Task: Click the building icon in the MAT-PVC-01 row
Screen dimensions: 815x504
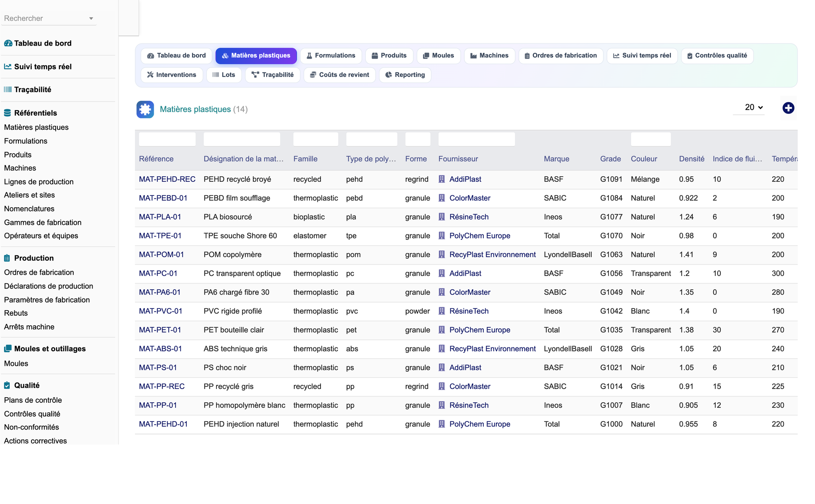Action: point(441,311)
